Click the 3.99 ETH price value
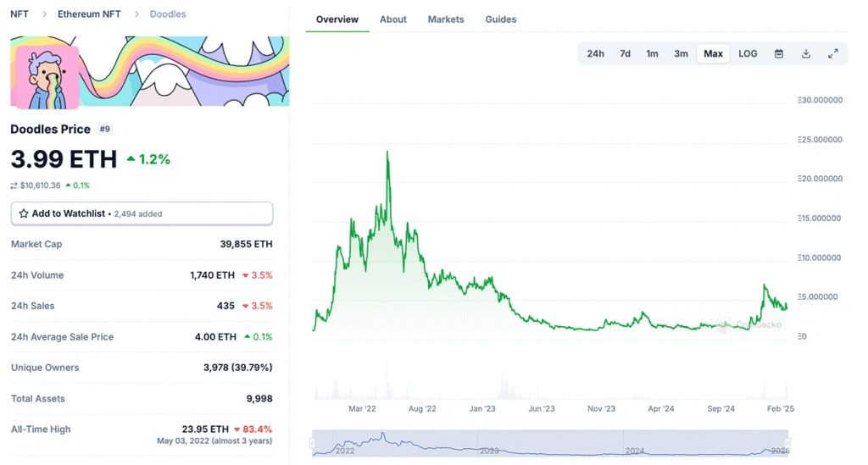 point(64,159)
